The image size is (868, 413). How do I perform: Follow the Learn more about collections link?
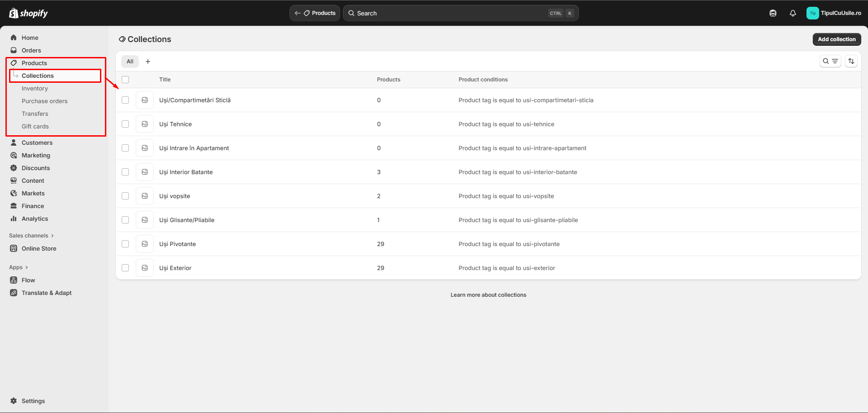point(488,295)
